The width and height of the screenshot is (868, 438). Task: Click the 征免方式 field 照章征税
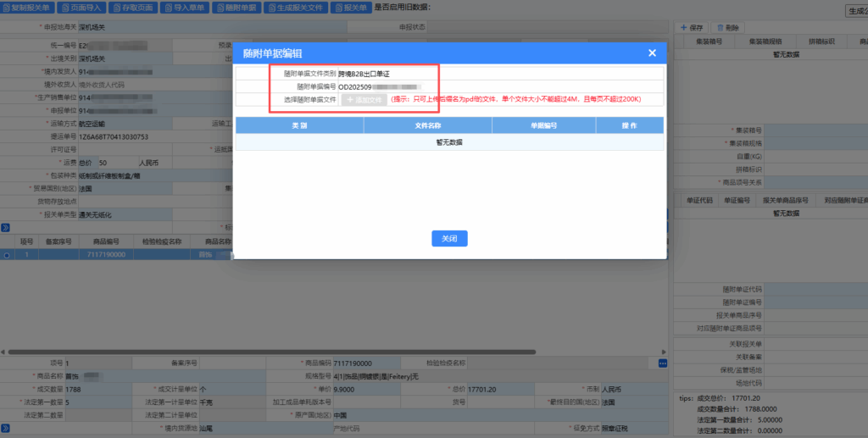click(634, 429)
